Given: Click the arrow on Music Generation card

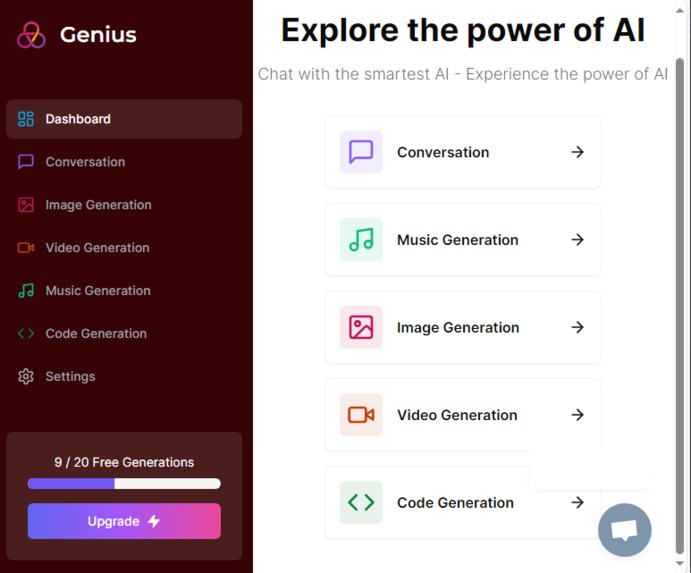Looking at the screenshot, I should [577, 240].
